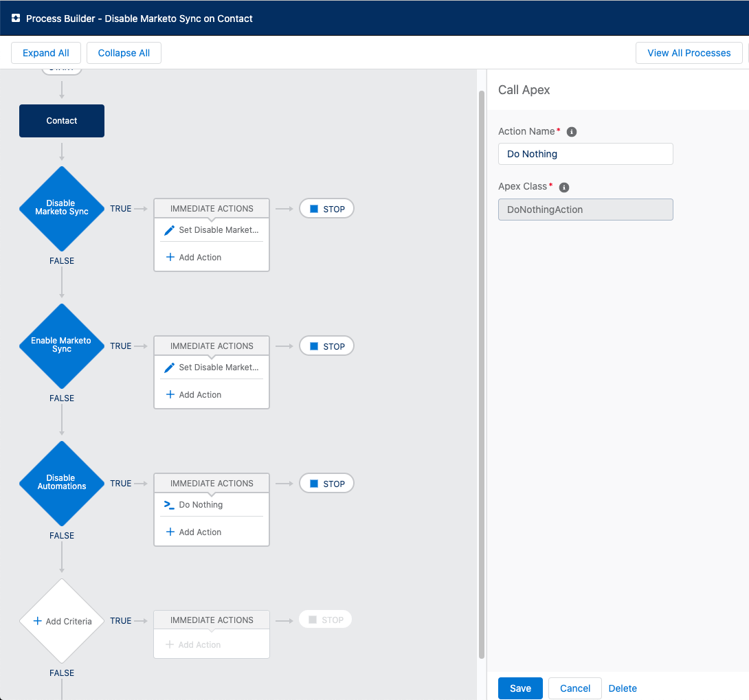Screen dimensions: 749x700
Task: Click the Delete link
Action: (623, 688)
